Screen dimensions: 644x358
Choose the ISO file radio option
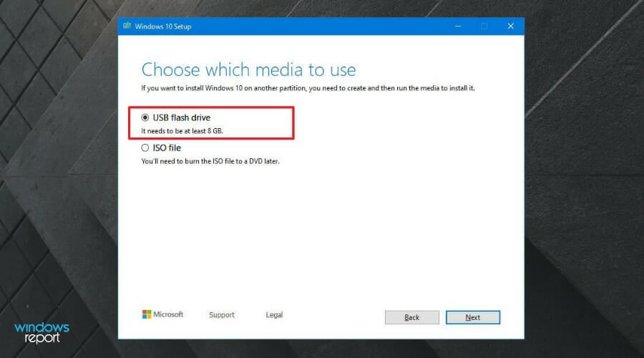point(145,148)
